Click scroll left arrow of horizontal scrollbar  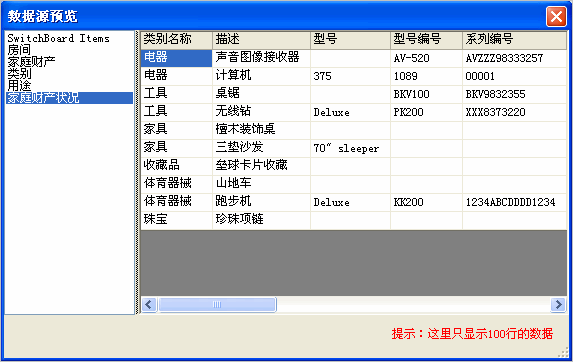click(x=149, y=304)
